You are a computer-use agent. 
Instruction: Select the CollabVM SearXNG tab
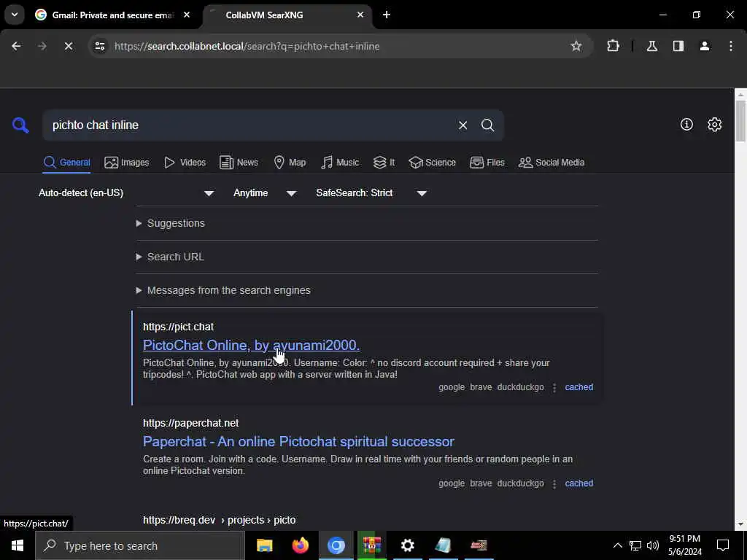point(287,15)
